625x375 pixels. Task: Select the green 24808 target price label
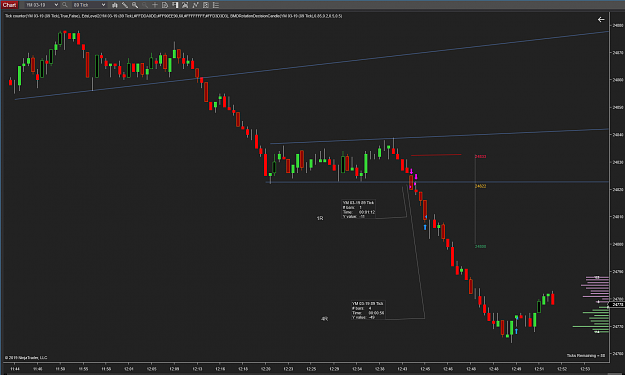480,247
